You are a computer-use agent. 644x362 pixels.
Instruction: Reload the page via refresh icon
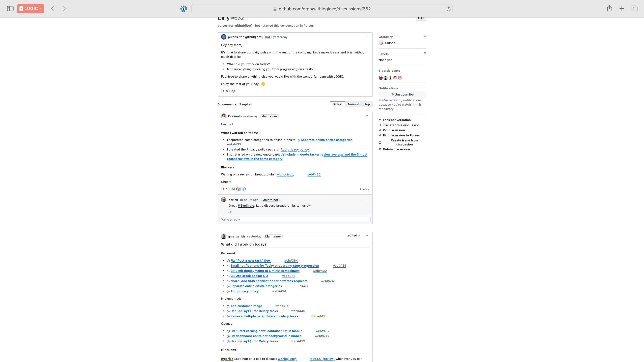448,9
